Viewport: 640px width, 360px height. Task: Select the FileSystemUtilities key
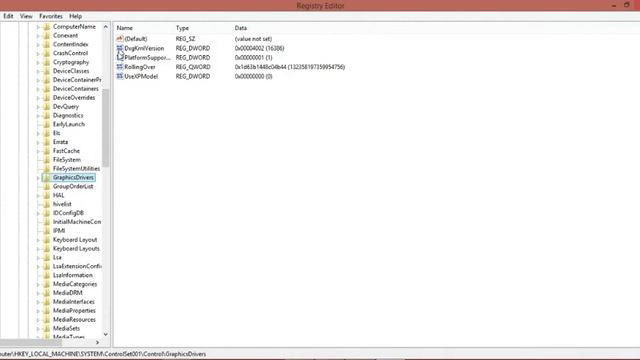(76, 169)
